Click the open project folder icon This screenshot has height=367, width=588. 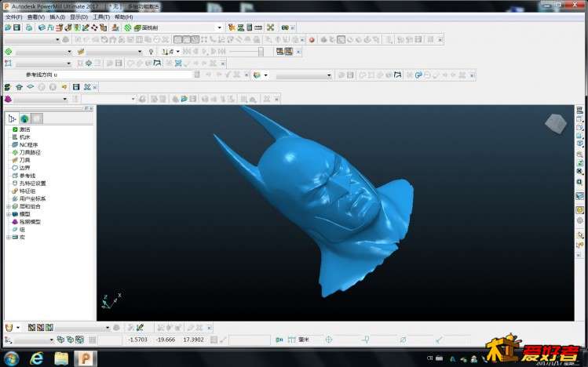pyautogui.click(x=8, y=27)
